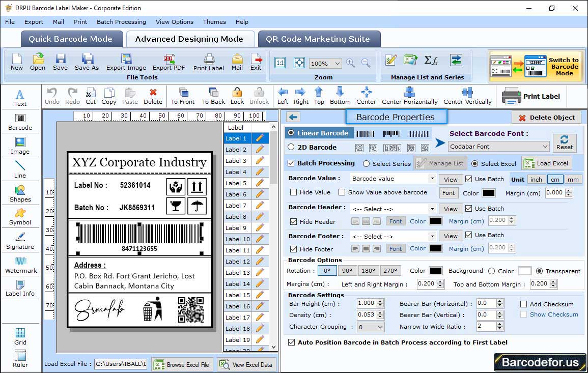Image resolution: width=588 pixels, height=373 pixels.
Task: Open the View Options menu
Action: (x=175, y=22)
